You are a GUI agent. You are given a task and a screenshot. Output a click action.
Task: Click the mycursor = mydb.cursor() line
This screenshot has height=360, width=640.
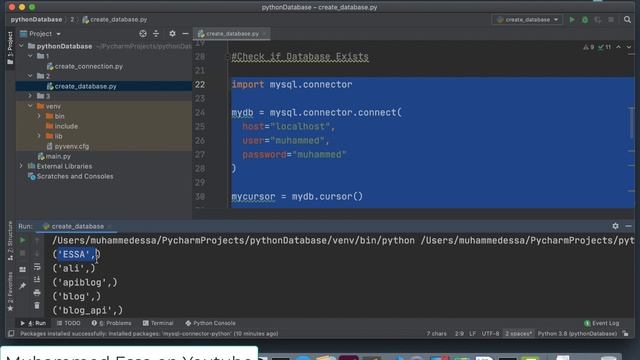coord(297,197)
